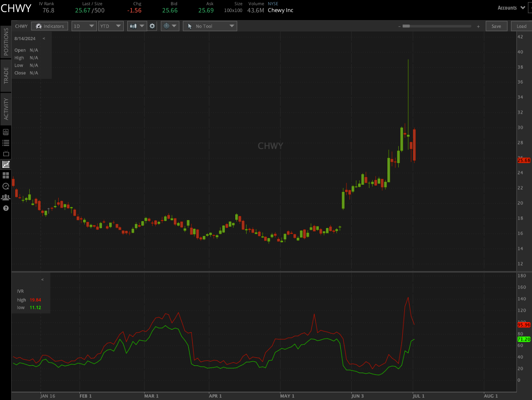Open the help question mark icon
Viewport: 532px width, 400px height.
6,208
